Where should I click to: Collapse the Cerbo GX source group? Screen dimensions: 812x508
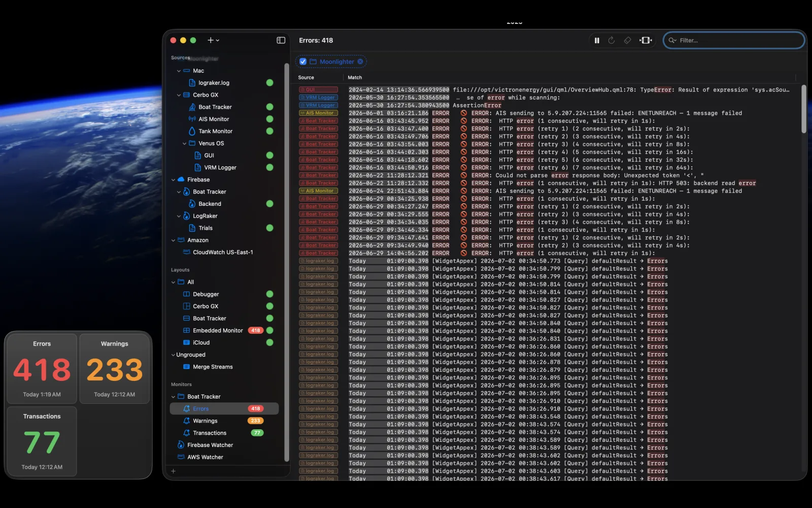(x=179, y=95)
